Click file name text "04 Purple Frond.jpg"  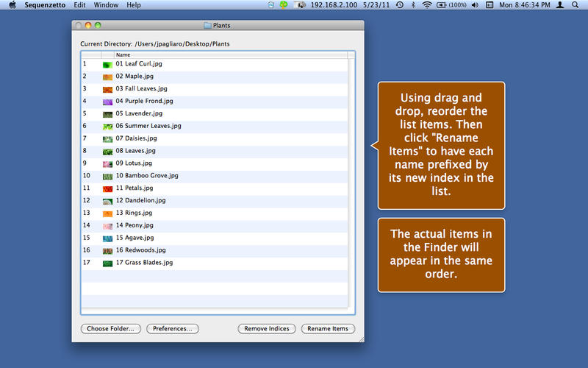pyautogui.click(x=144, y=101)
